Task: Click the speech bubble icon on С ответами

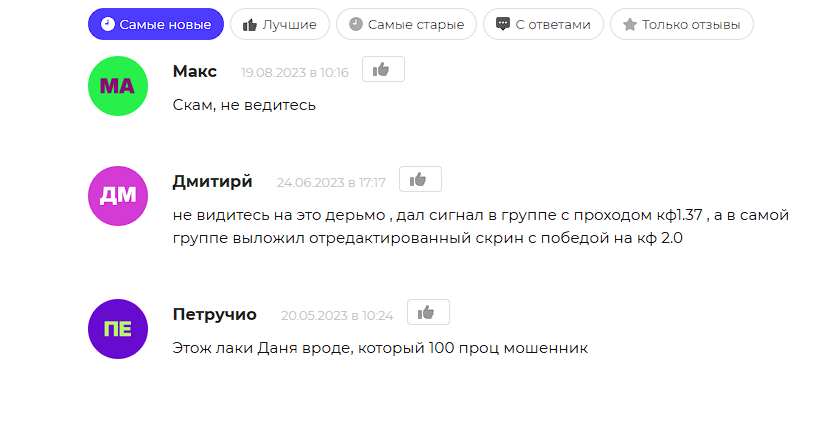Action: (x=503, y=25)
